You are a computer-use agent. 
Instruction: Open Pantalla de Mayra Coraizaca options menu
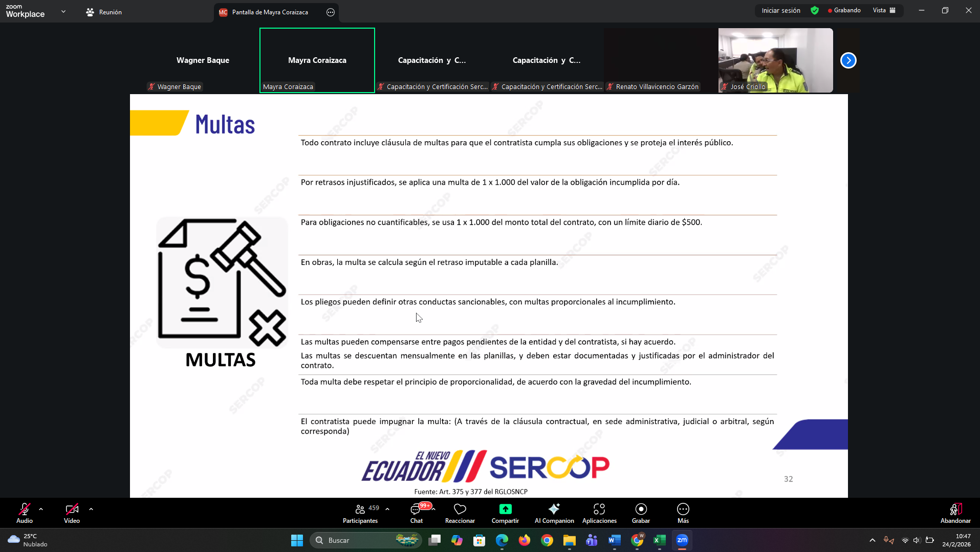(x=331, y=12)
